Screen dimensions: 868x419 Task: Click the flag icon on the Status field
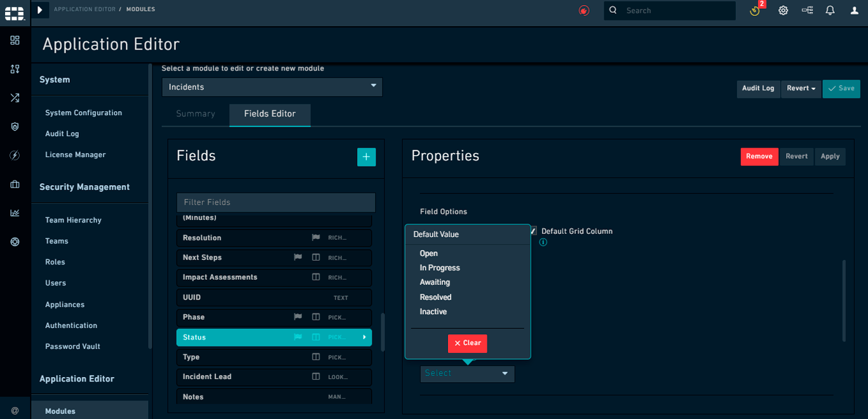pyautogui.click(x=297, y=337)
